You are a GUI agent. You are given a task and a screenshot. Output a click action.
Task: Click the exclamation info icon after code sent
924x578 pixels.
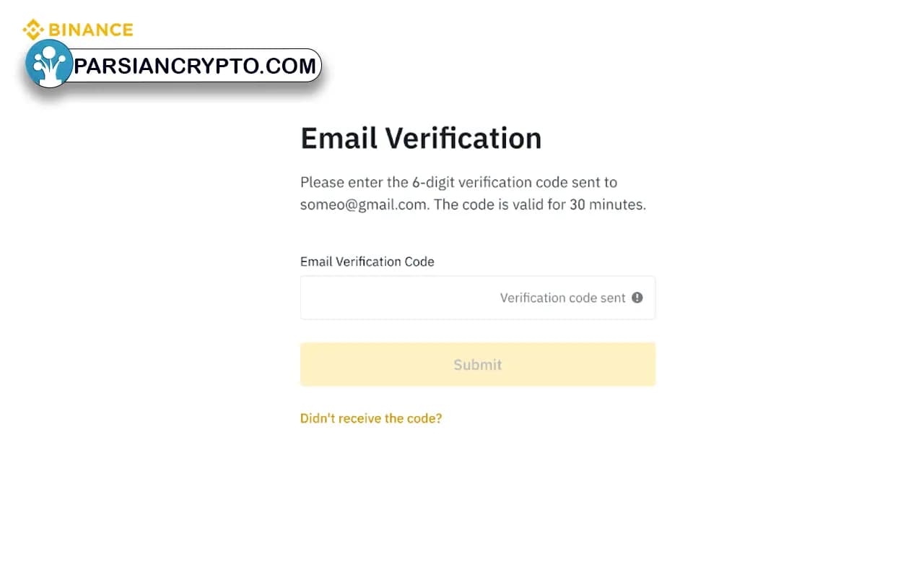(637, 297)
